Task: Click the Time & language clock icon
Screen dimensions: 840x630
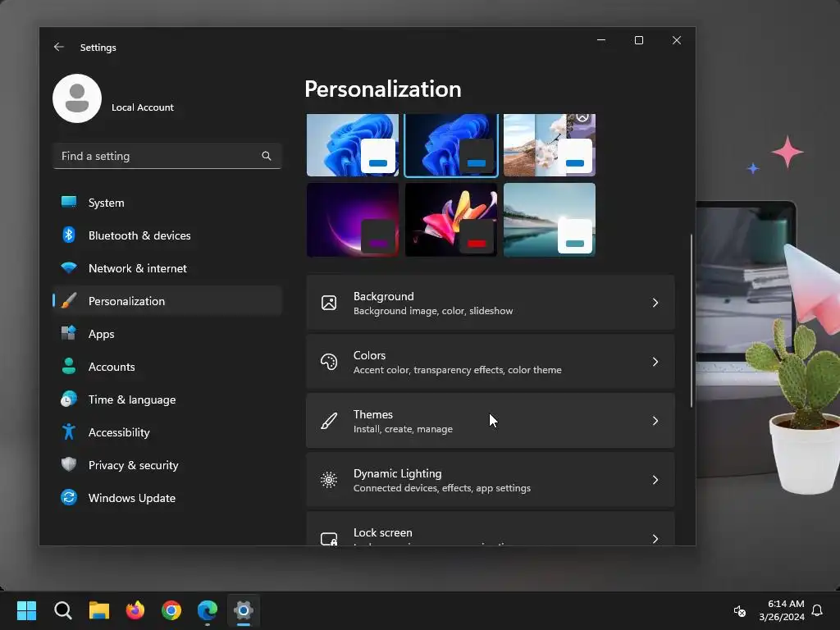Action: pyautogui.click(x=69, y=399)
